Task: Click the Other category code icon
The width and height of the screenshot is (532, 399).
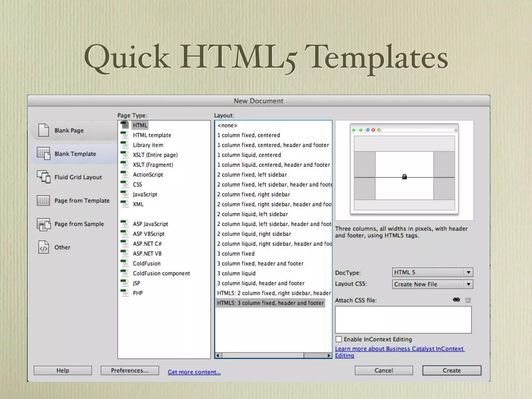Action: pos(44,247)
